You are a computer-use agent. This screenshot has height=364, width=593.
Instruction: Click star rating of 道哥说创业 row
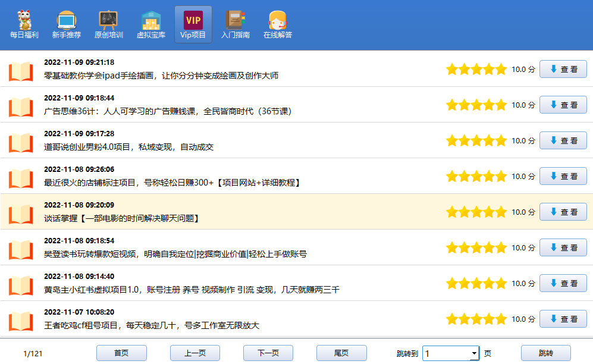[476, 141]
